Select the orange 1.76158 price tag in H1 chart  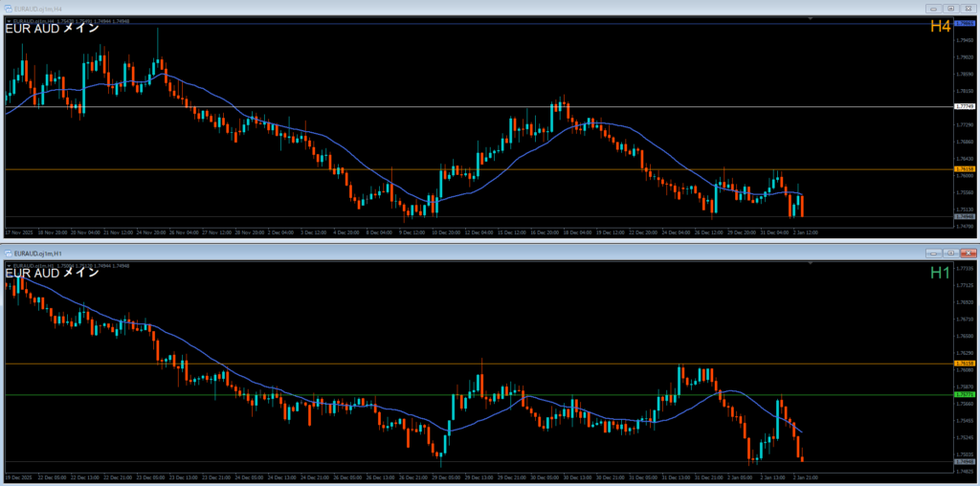tap(966, 363)
